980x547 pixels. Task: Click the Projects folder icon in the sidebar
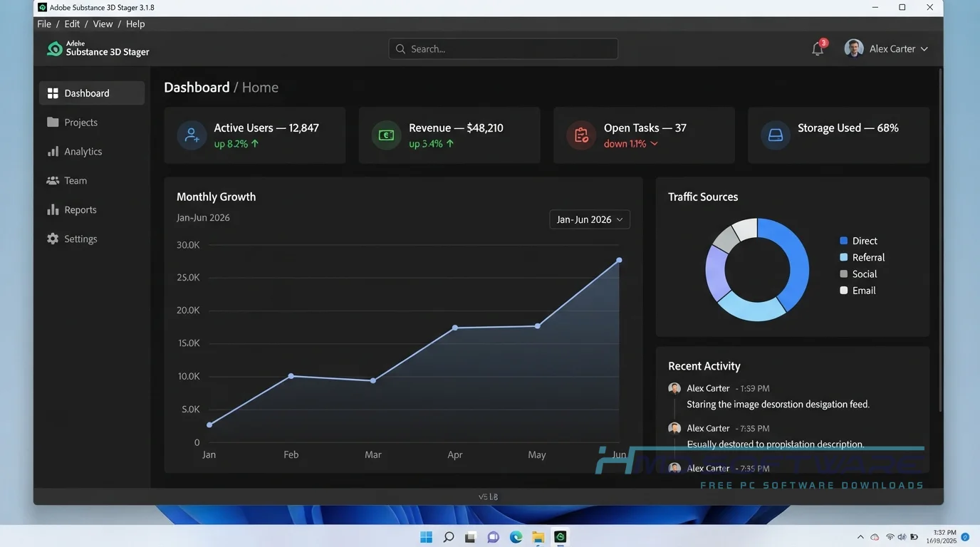pyautogui.click(x=53, y=123)
